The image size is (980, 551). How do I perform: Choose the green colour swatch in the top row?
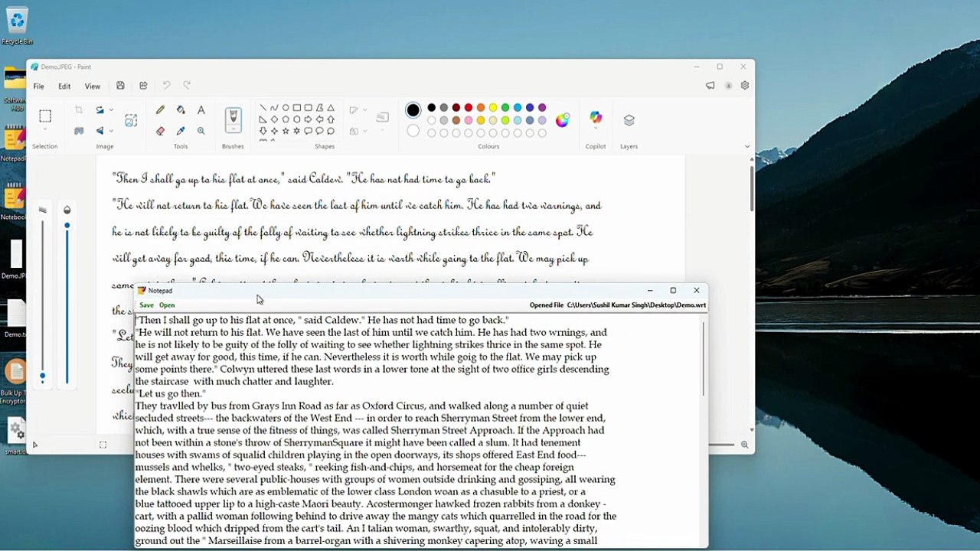(x=505, y=108)
